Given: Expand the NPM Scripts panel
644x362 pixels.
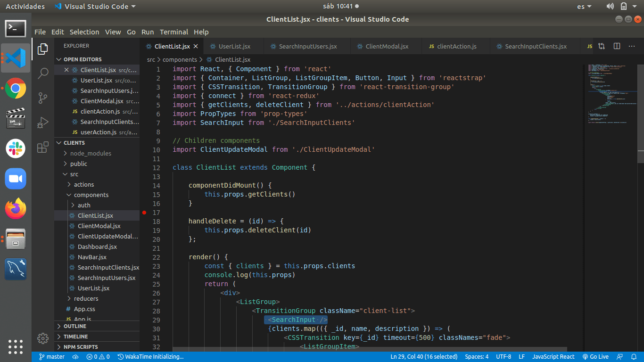Looking at the screenshot, I should (x=97, y=347).
